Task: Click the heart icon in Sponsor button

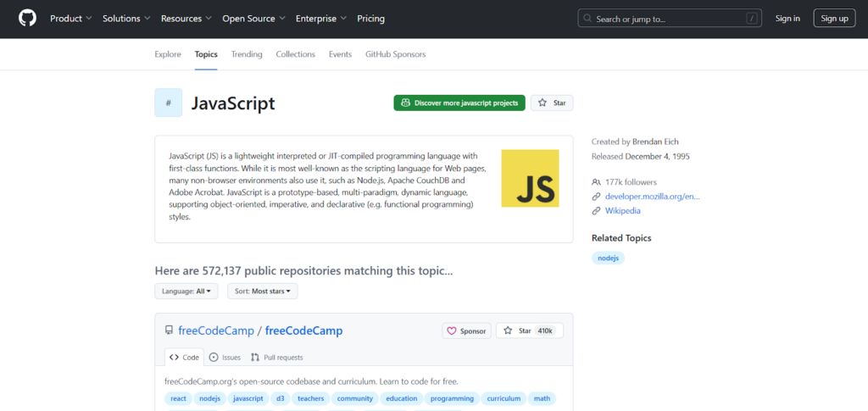Action: tap(452, 330)
